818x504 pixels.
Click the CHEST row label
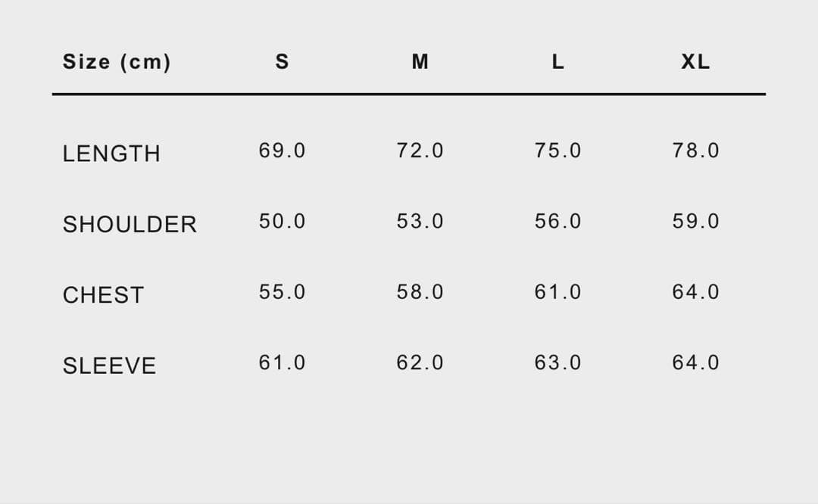(103, 295)
